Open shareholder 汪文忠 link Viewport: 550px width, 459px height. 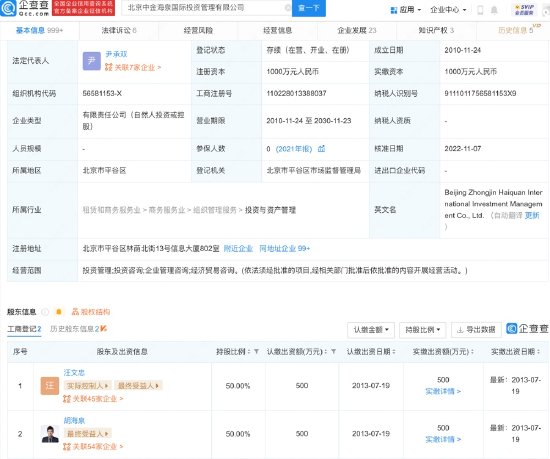(74, 373)
